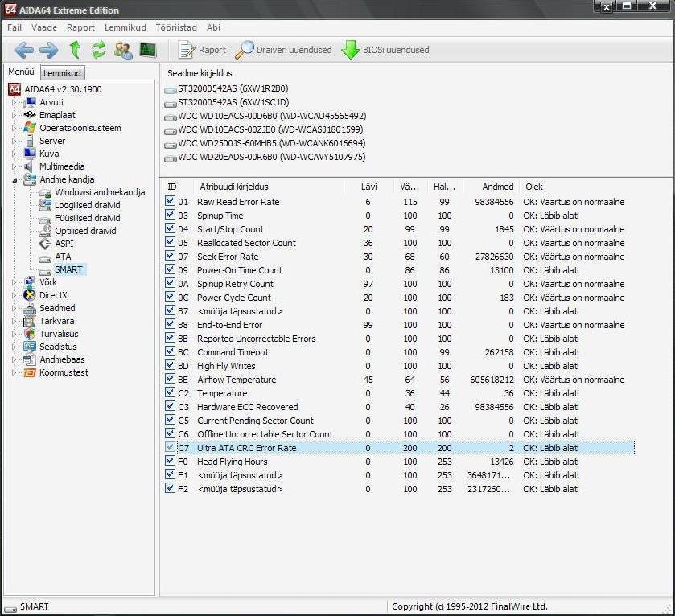675x616 pixels.
Task: Uncheck the 01 Raw Read Error Rate checkbox
Action: coord(170,201)
